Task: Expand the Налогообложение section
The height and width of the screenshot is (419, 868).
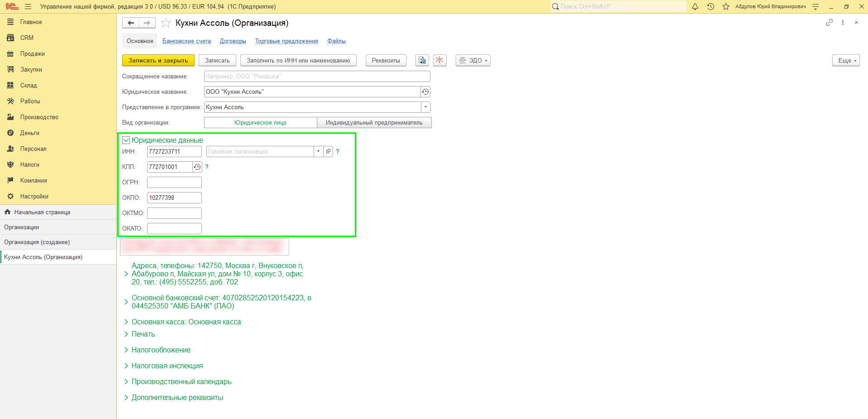Action: 126,350
